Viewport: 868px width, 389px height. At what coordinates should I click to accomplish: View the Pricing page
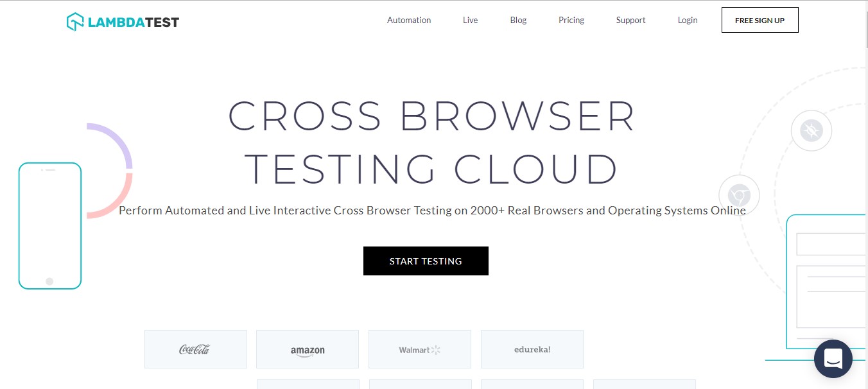(x=571, y=20)
